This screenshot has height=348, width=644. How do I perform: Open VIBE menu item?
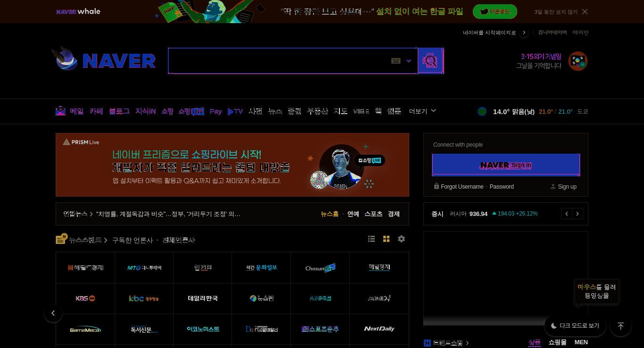361,111
